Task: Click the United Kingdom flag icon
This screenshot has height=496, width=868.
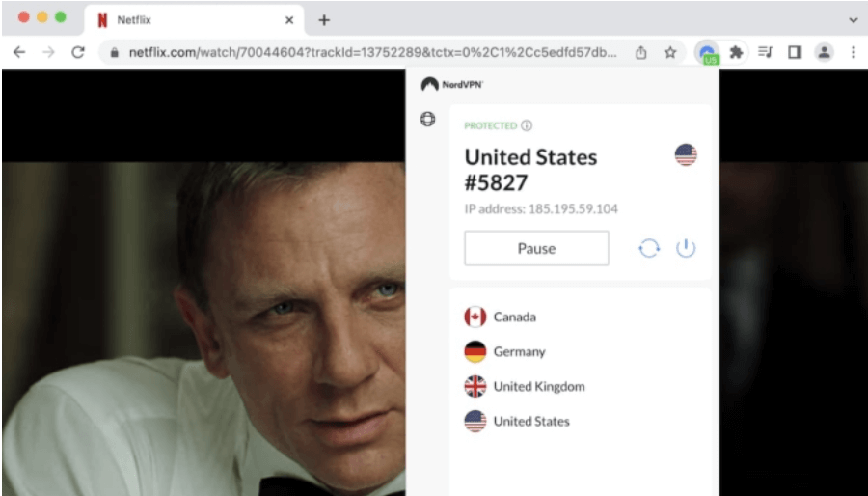Action: click(475, 387)
